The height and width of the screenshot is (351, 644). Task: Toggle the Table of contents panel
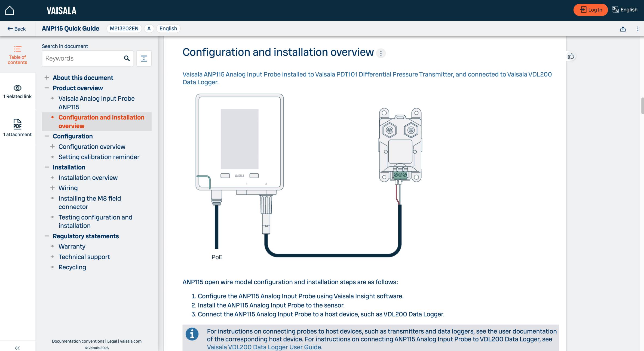point(17,55)
